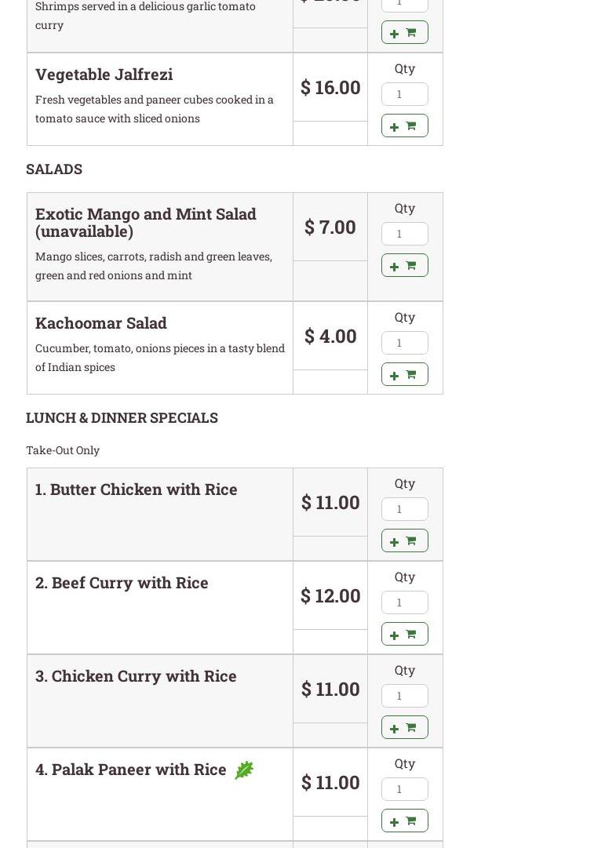
Task: Add Beef Curry with Rice to cart
Action: 404,634
